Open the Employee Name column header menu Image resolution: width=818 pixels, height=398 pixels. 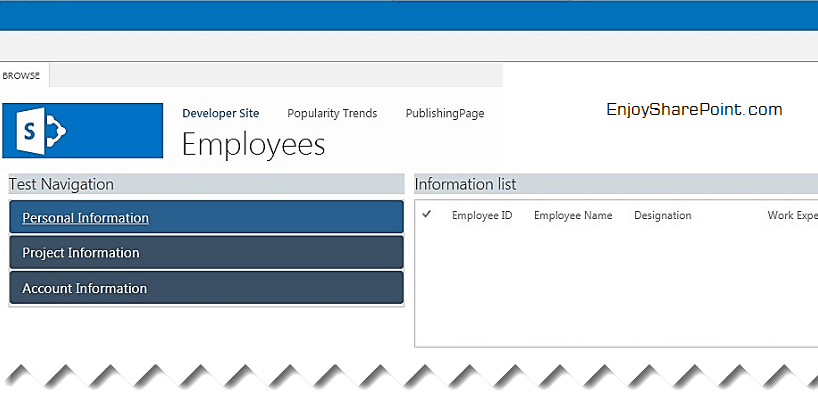click(573, 215)
